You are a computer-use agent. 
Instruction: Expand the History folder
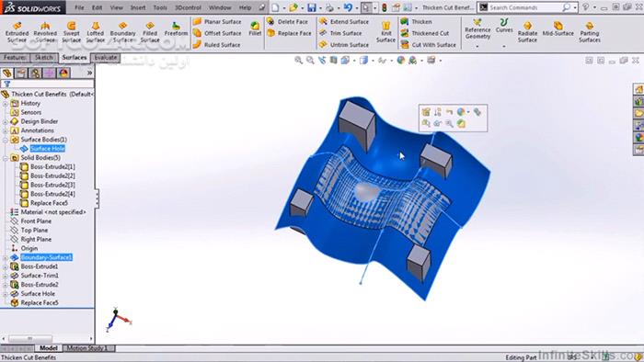point(6,103)
